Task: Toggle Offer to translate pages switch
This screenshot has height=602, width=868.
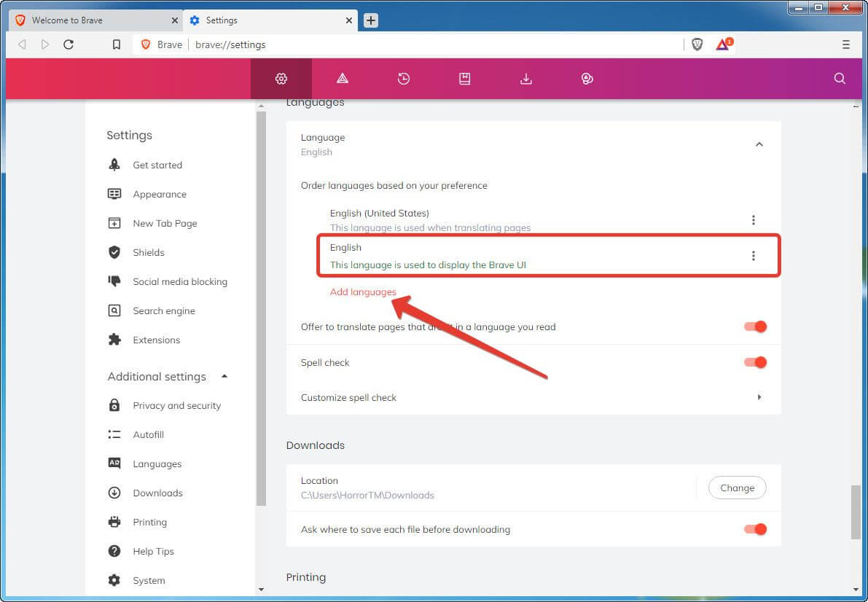Action: pos(756,327)
